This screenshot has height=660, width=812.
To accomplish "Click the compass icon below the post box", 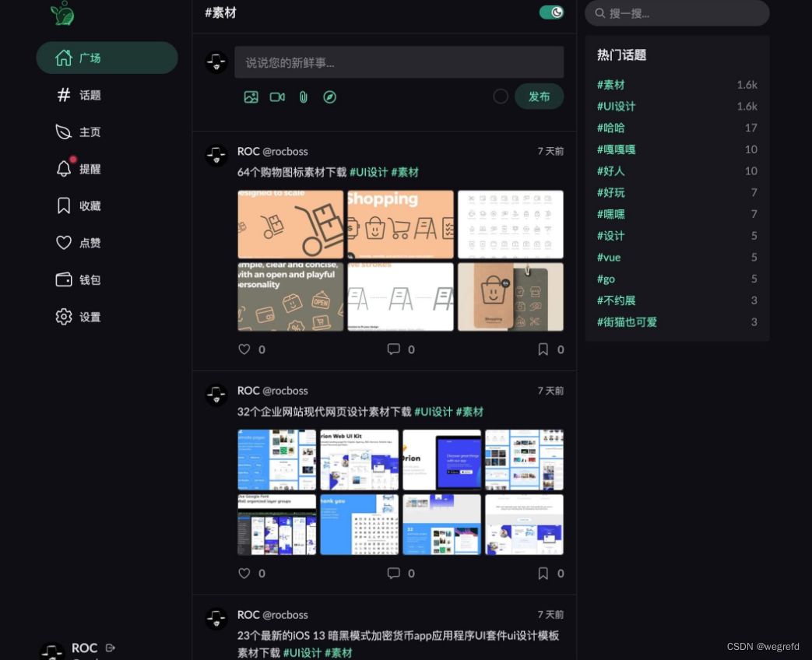I will [329, 97].
